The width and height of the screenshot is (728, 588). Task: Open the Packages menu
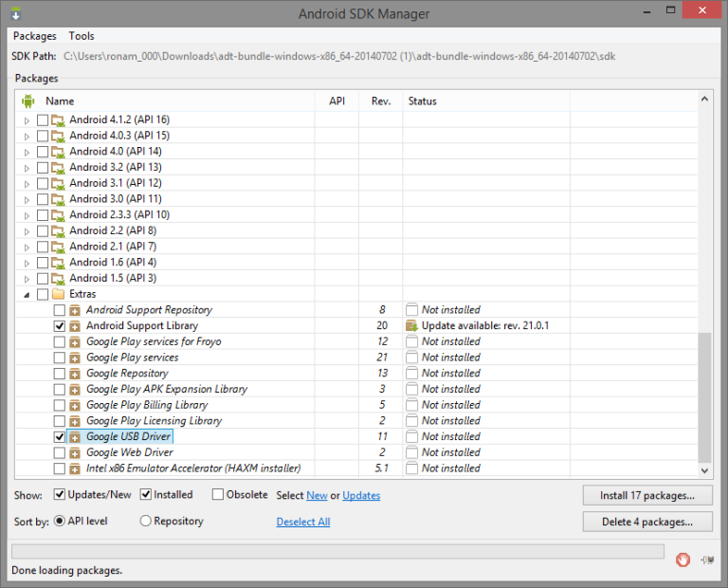coord(34,36)
